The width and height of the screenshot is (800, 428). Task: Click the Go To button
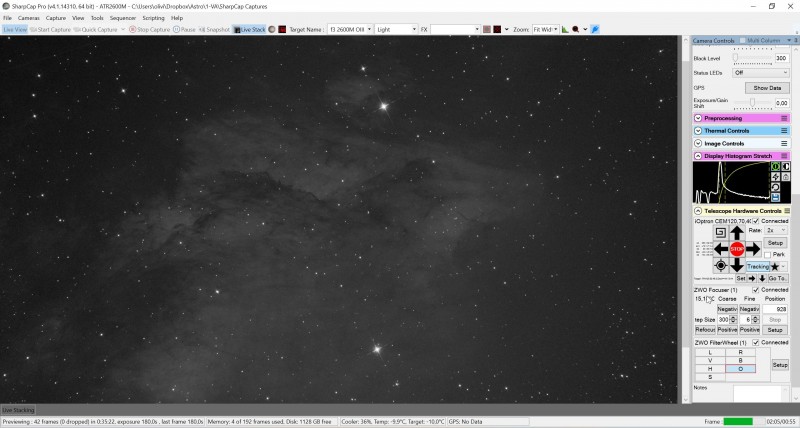pos(778,279)
